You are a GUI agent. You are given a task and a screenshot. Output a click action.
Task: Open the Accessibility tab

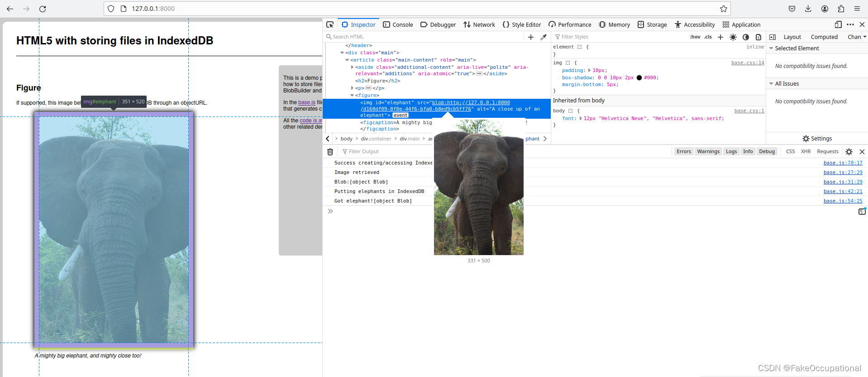(x=695, y=24)
